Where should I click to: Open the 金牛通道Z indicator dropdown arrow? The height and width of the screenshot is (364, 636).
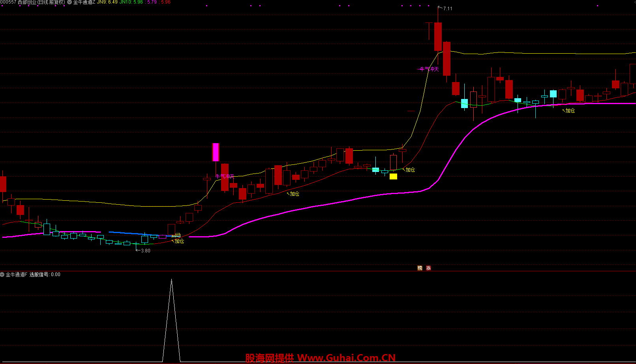click(69, 2)
